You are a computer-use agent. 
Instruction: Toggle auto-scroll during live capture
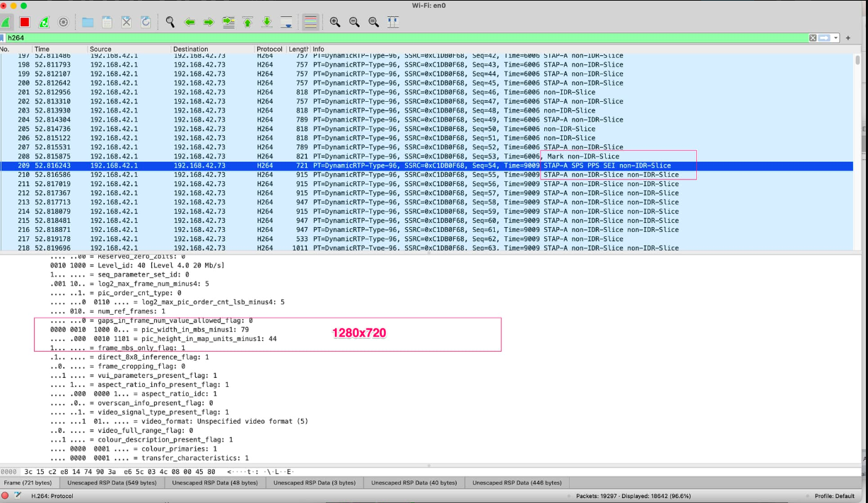click(286, 22)
